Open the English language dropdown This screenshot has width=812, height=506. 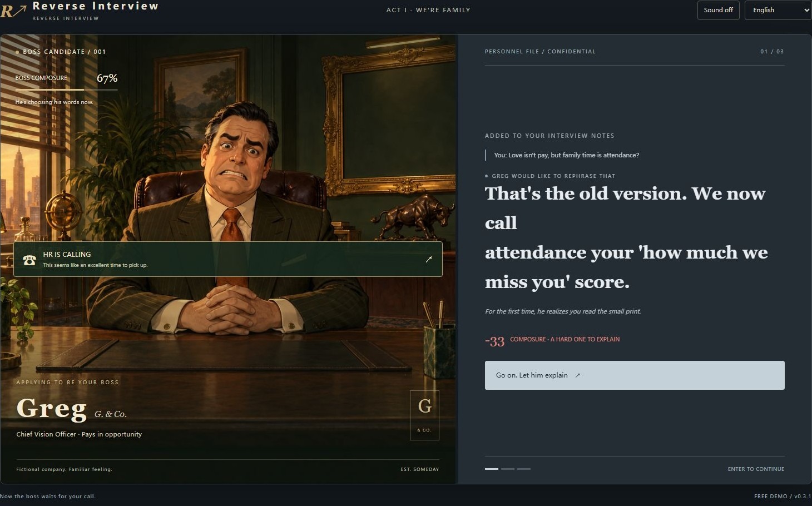pos(778,10)
